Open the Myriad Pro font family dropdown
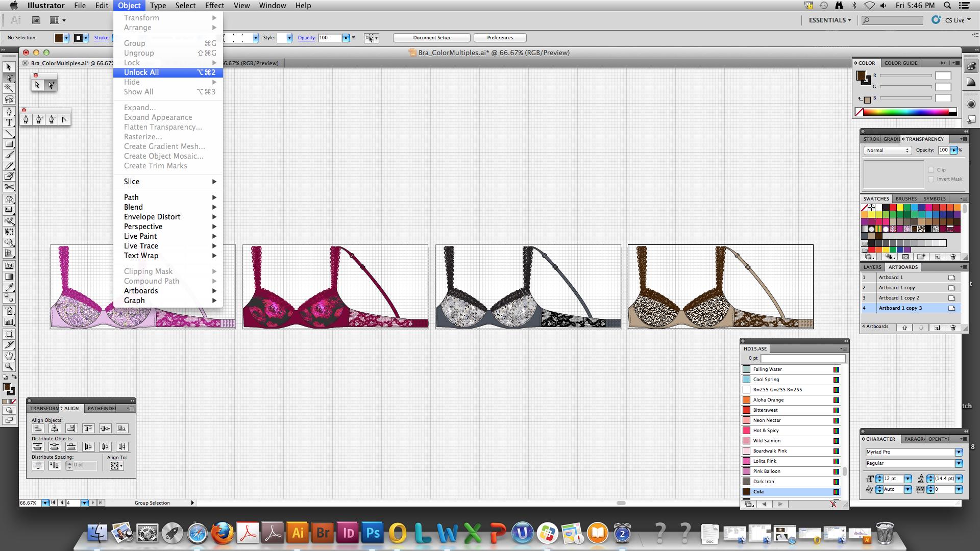Screen dimensions: 980x551 (x=958, y=452)
